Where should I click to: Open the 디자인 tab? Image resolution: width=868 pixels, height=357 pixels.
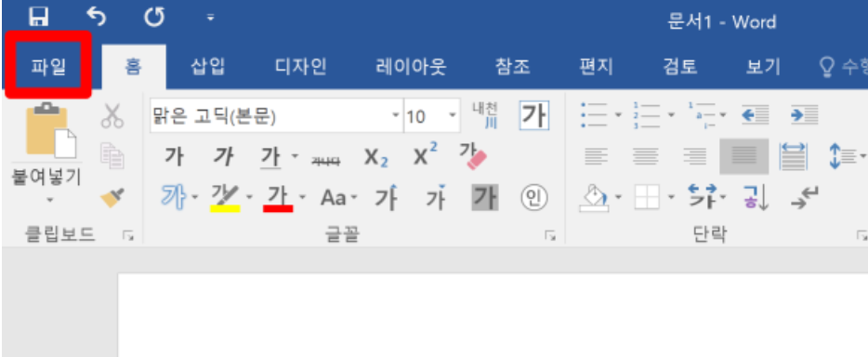click(x=300, y=67)
